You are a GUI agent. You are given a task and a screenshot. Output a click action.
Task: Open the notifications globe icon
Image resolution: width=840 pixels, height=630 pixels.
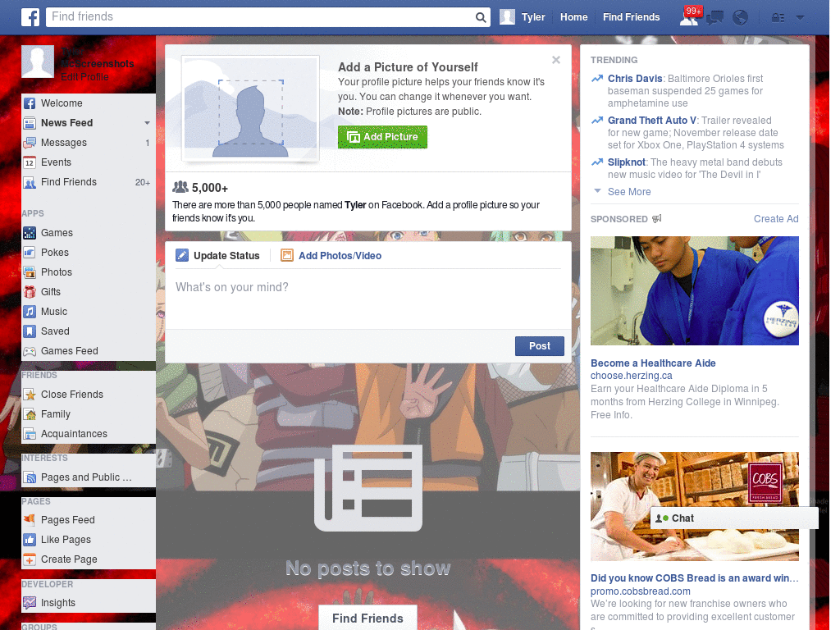click(x=740, y=18)
